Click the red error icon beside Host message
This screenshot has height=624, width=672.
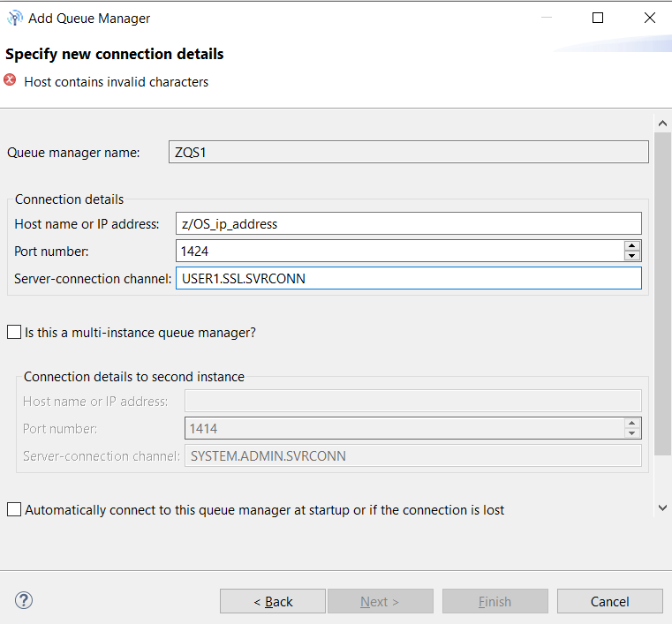click(x=10, y=80)
